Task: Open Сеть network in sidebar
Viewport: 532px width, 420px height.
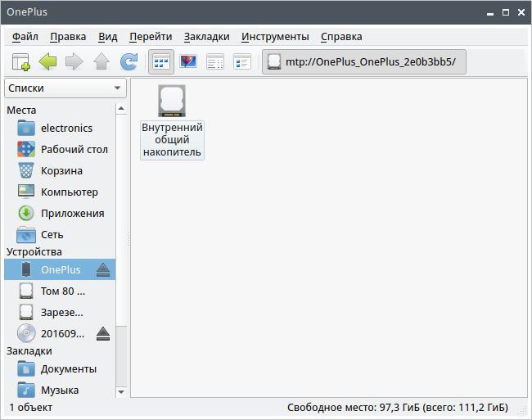Action: click(60, 235)
